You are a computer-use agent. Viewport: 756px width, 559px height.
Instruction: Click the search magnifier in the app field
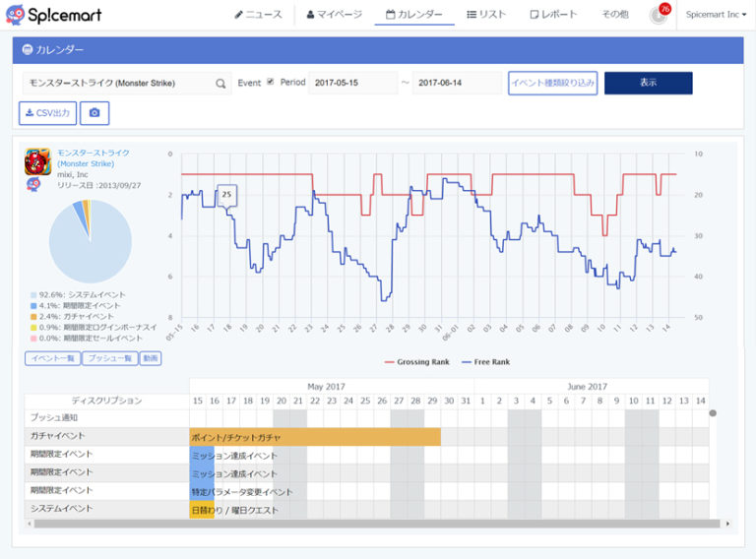pos(220,84)
